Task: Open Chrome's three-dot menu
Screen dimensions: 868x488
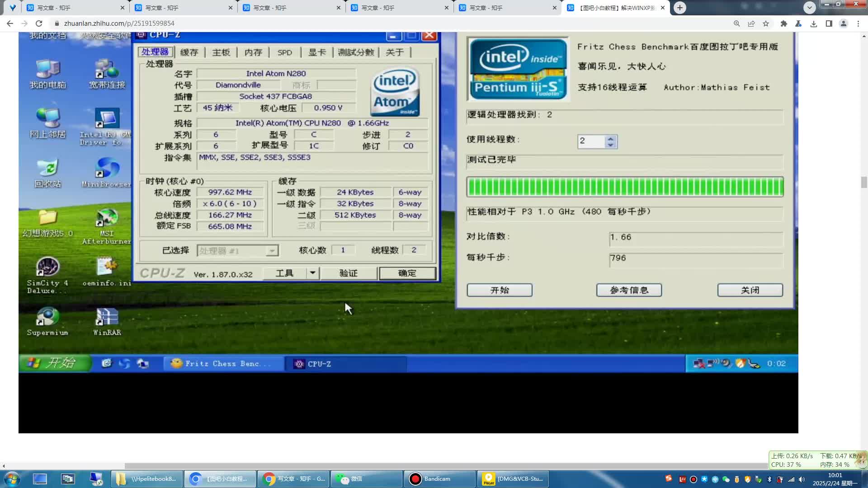Action: point(859,23)
